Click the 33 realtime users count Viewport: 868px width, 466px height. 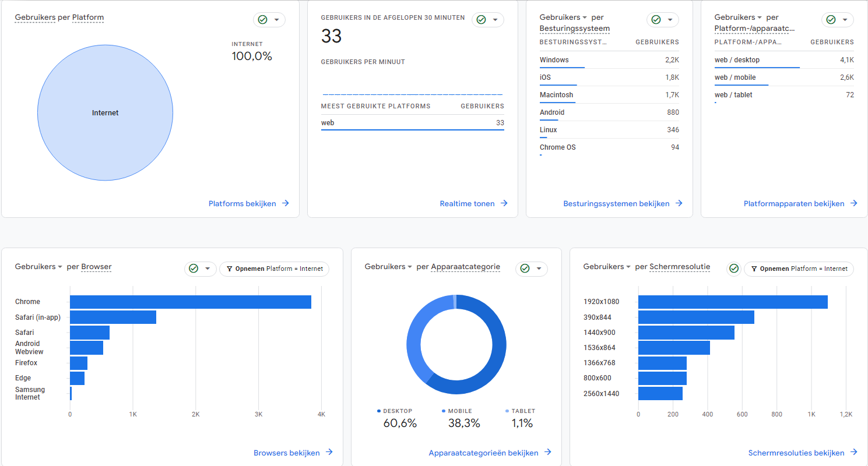(x=331, y=36)
